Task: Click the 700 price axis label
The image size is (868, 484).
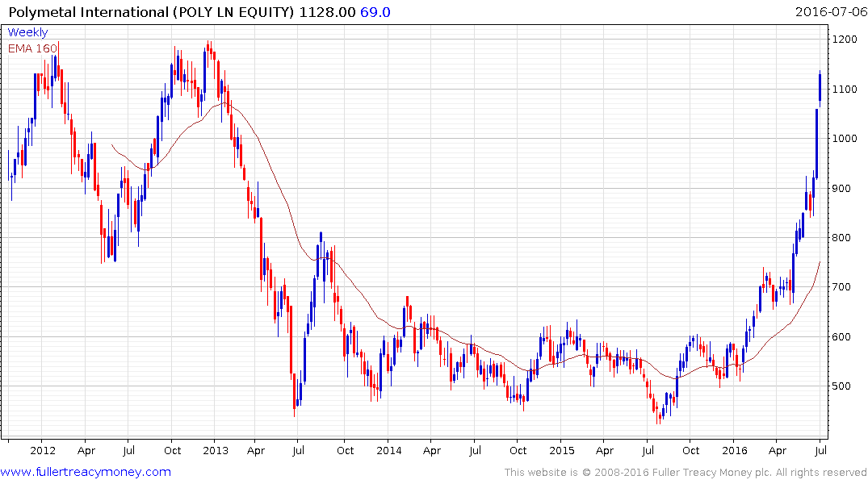Action: [842, 287]
